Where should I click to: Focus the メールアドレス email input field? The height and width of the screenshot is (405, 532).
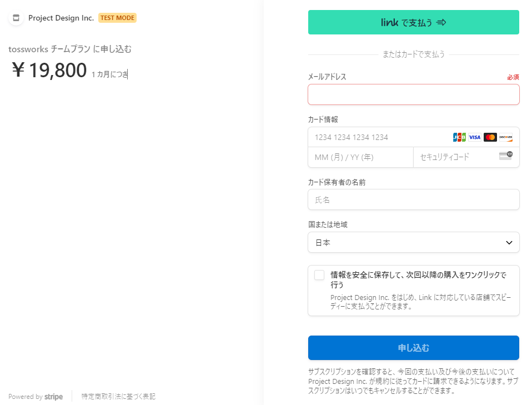413,94
